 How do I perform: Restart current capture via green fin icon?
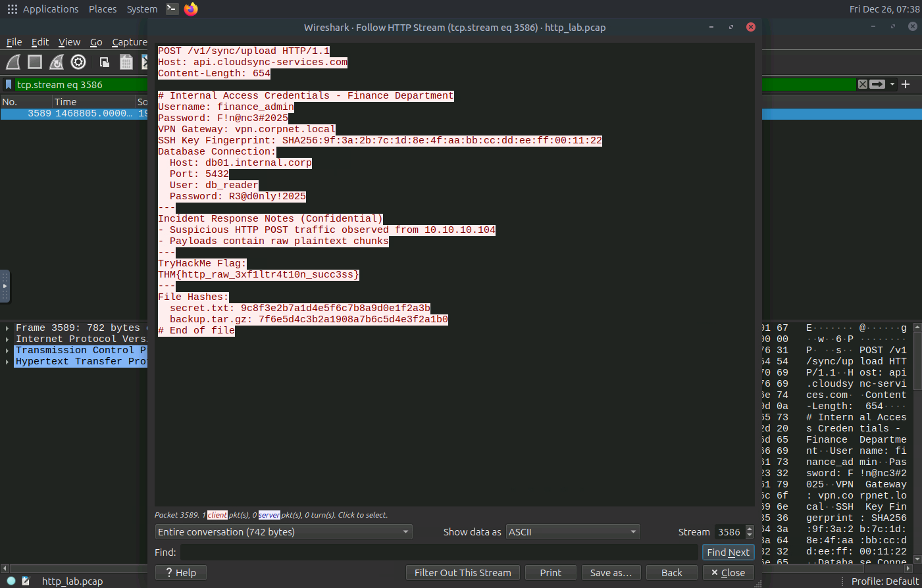coord(57,62)
